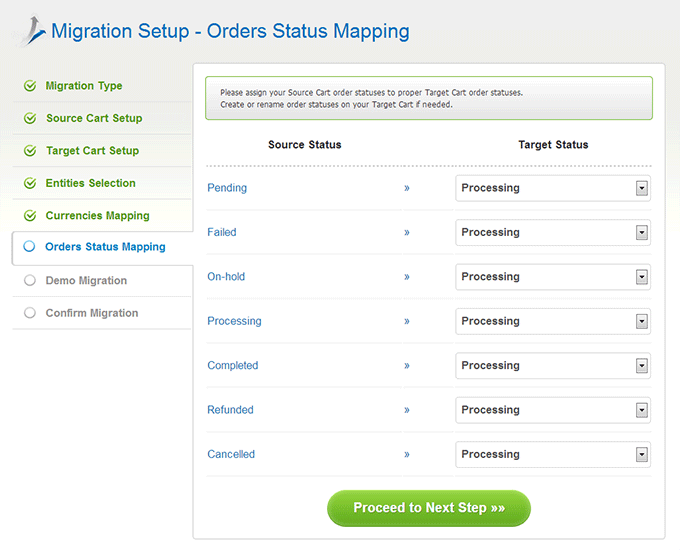This screenshot has width=680, height=550.
Task: Click the green checkmark beside Source Cart Setup
Action: click(30, 118)
